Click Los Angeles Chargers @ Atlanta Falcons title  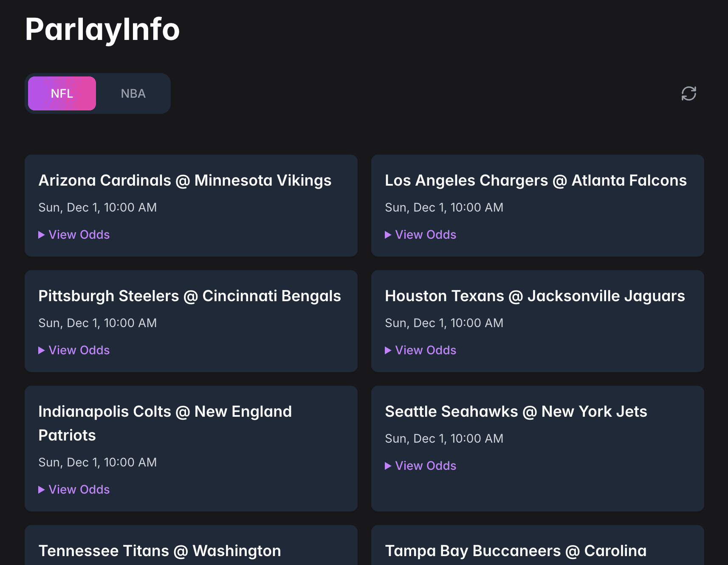click(536, 181)
